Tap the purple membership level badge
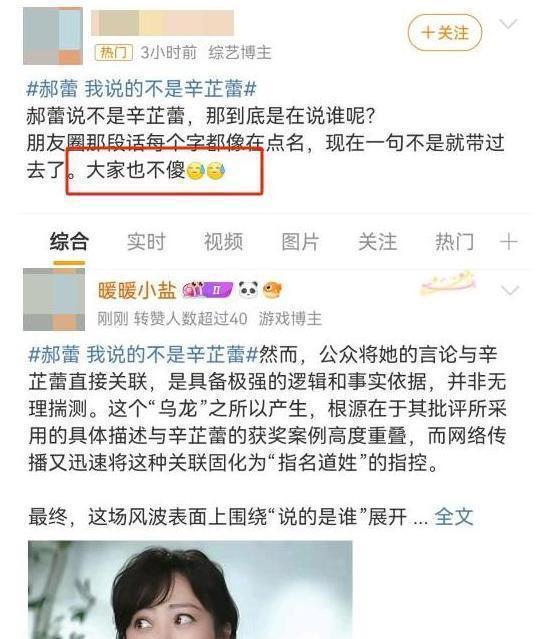 tap(208, 290)
